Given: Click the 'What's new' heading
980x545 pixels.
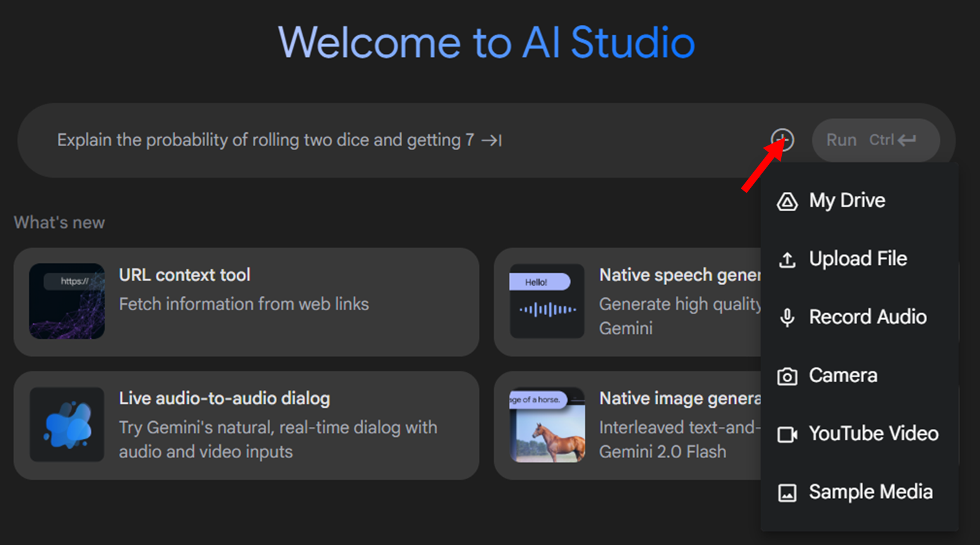Looking at the screenshot, I should click(60, 222).
